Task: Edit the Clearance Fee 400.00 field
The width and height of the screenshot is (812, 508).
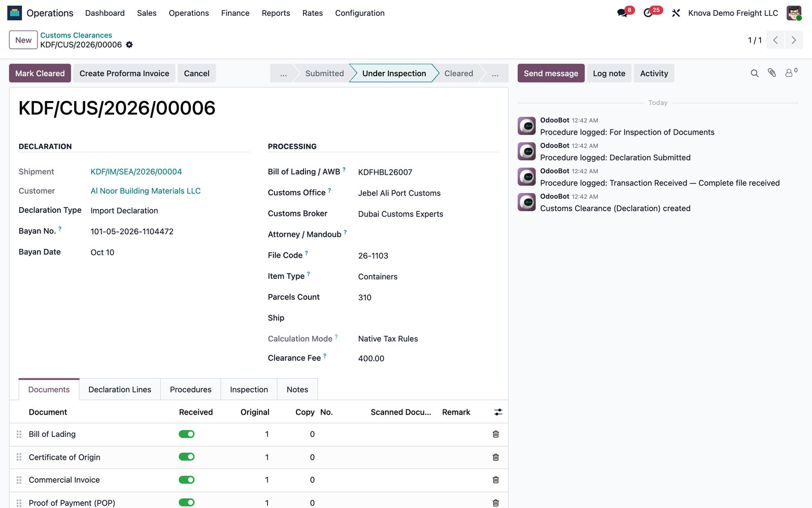Action: tap(428, 359)
